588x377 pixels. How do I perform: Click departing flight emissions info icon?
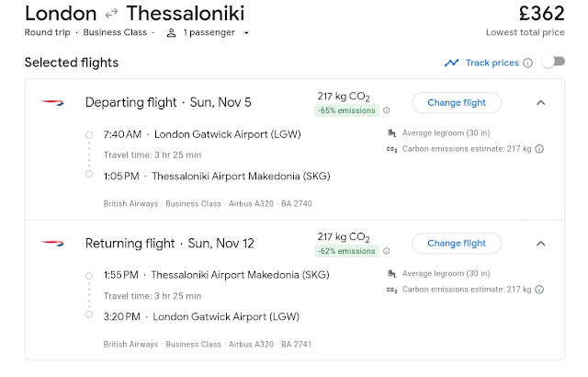tap(386, 110)
